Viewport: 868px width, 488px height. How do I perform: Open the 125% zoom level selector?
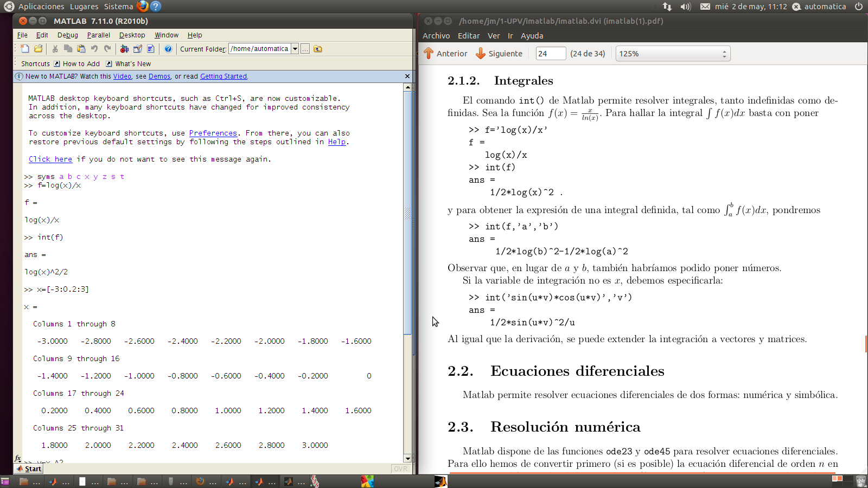(673, 53)
